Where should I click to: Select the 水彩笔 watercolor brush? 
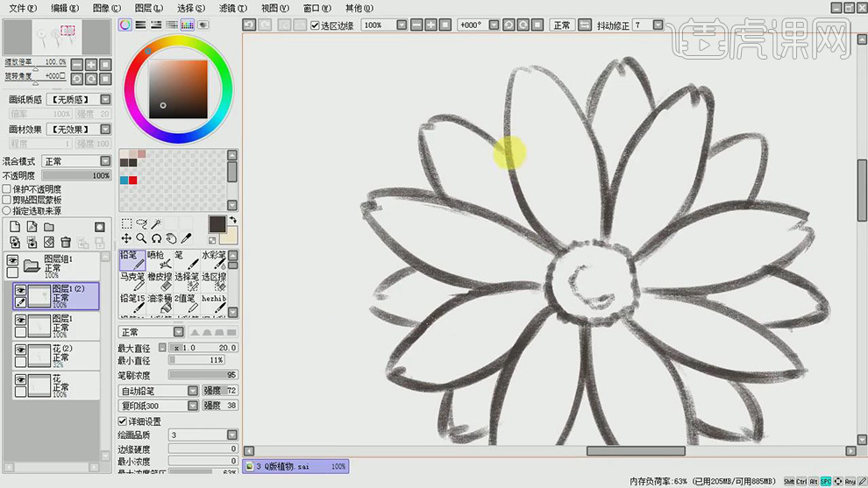click(214, 259)
